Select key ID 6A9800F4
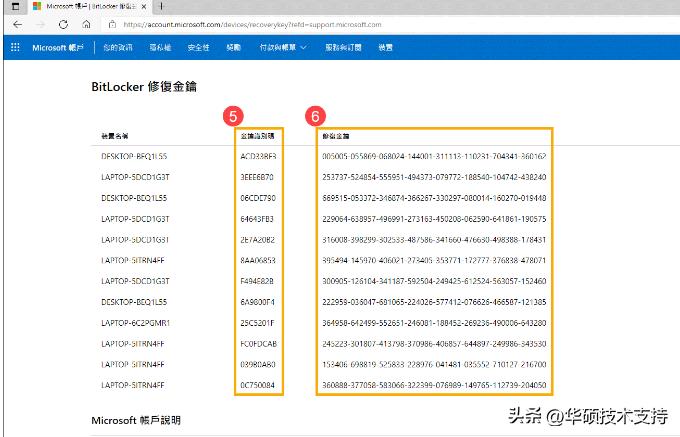The height and width of the screenshot is (437, 680). point(257,302)
